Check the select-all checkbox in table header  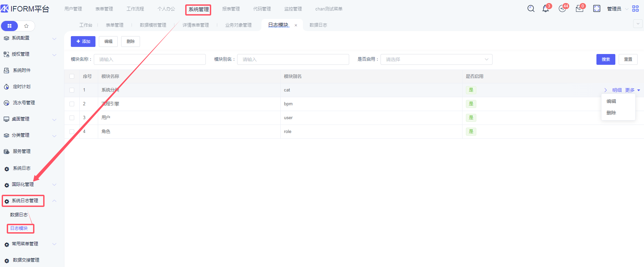coord(72,76)
